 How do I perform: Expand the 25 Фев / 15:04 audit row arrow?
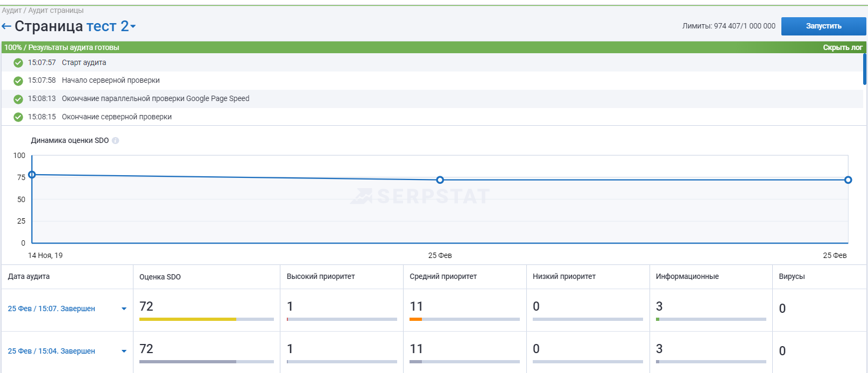pyautogui.click(x=124, y=352)
